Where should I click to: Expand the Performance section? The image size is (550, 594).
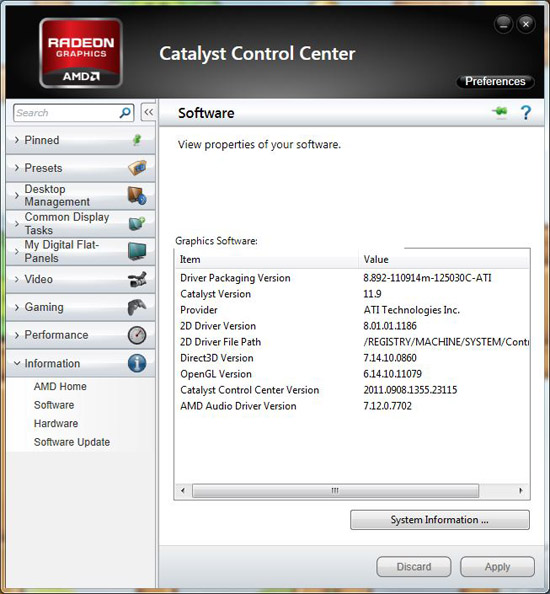pos(81,335)
